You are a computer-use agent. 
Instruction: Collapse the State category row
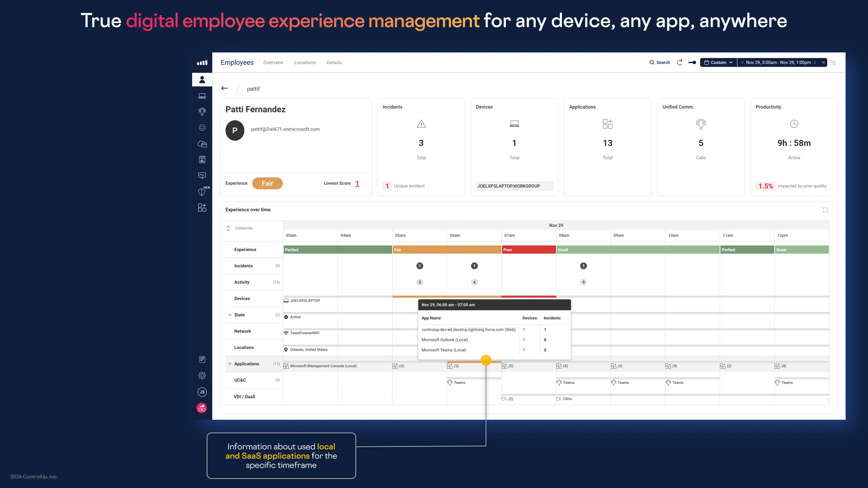tap(230, 314)
